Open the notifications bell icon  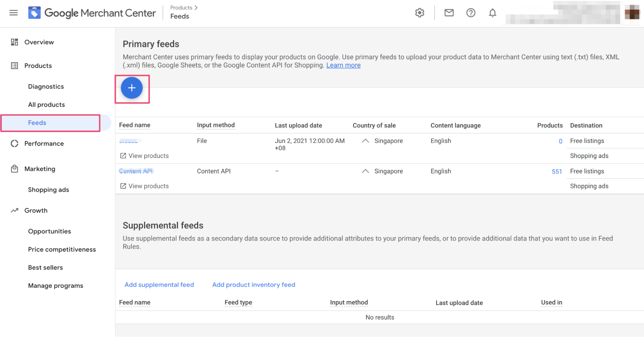coord(492,13)
